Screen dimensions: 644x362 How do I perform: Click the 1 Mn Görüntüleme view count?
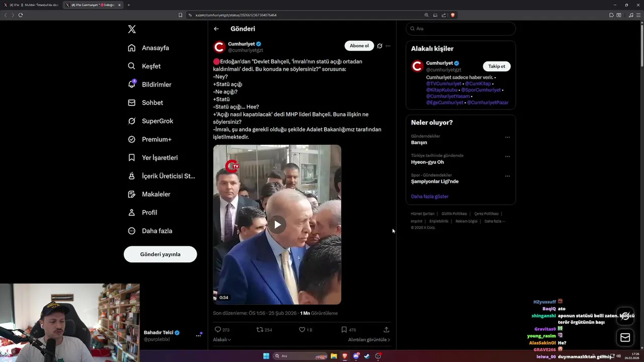click(x=319, y=313)
